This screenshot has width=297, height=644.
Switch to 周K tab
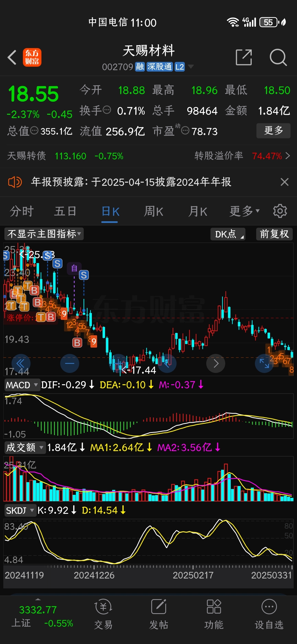tap(154, 212)
